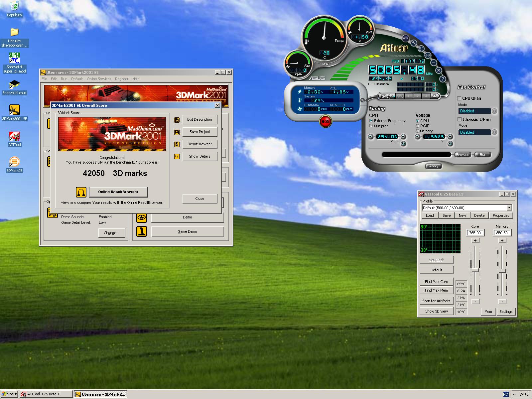Click fast-forward under the voltage value
Viewport: 532px width, 399px height.
click(450, 144)
